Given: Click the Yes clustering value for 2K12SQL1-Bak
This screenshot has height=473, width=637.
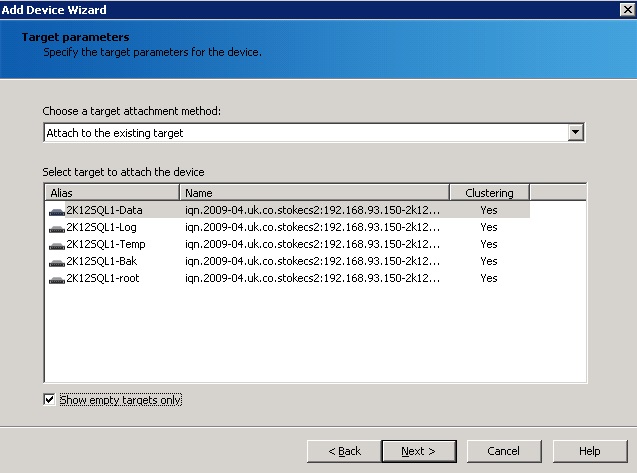Looking at the screenshot, I should pyautogui.click(x=489, y=261).
